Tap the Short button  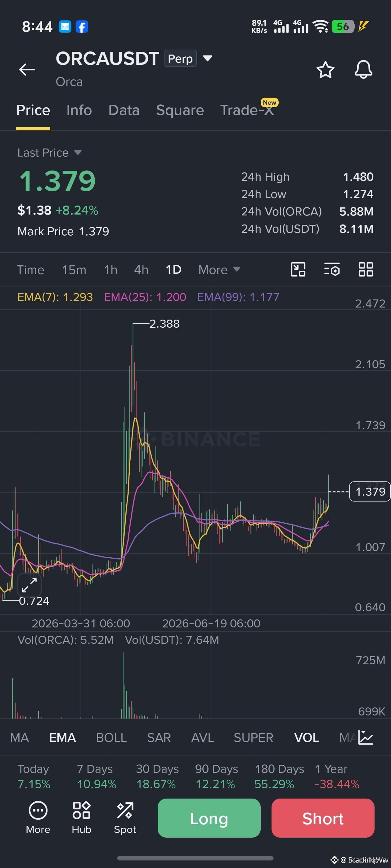(323, 818)
